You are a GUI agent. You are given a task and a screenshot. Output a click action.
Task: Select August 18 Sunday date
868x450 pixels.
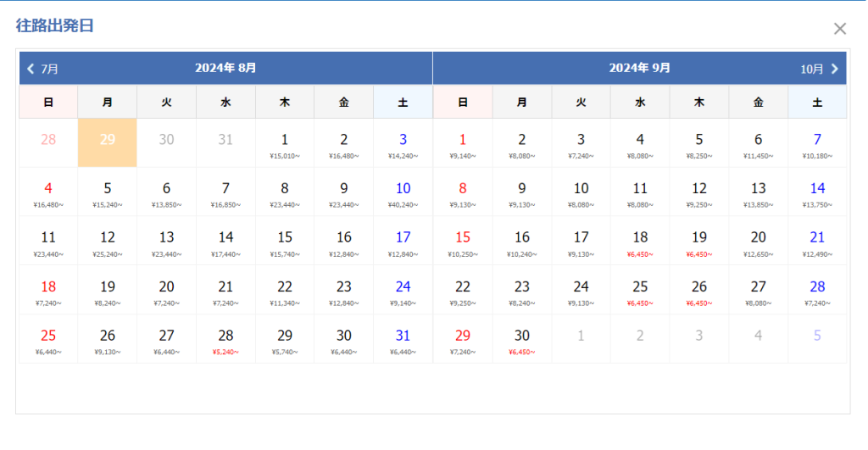48,291
